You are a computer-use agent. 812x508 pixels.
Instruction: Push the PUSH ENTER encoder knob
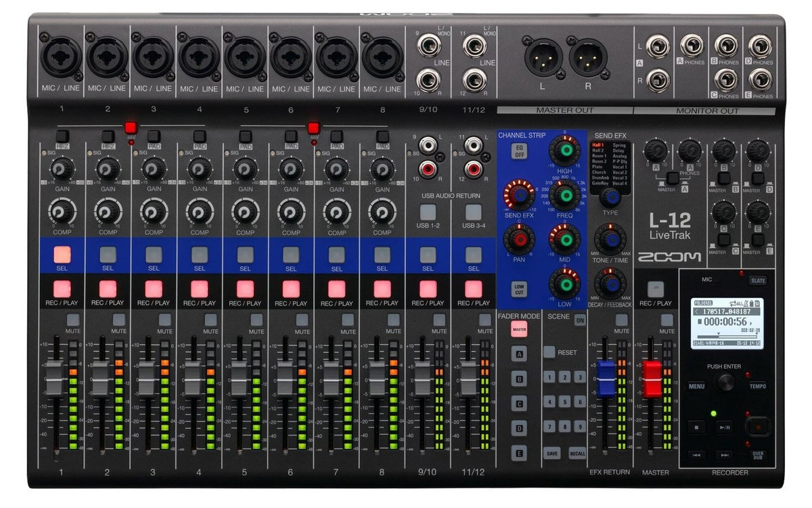click(x=725, y=382)
